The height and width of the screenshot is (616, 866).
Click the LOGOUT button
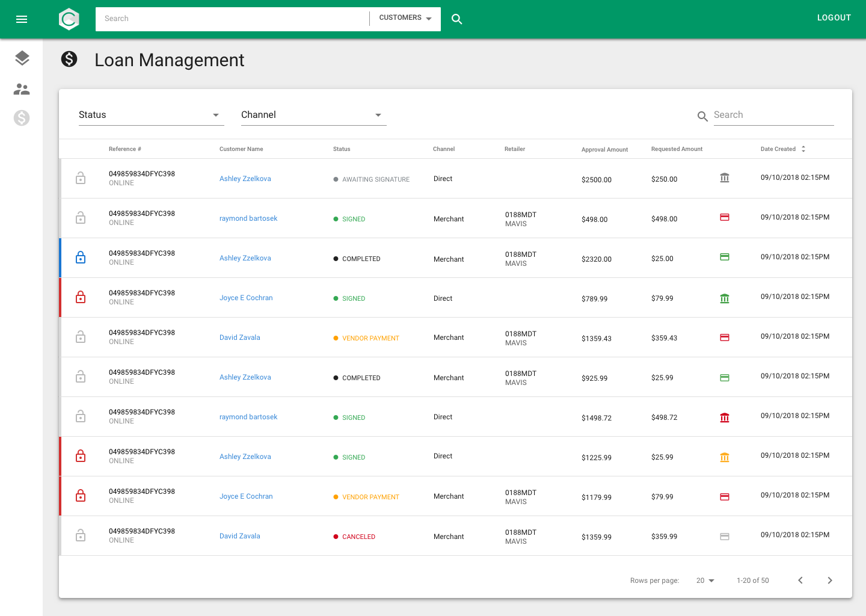coord(834,18)
